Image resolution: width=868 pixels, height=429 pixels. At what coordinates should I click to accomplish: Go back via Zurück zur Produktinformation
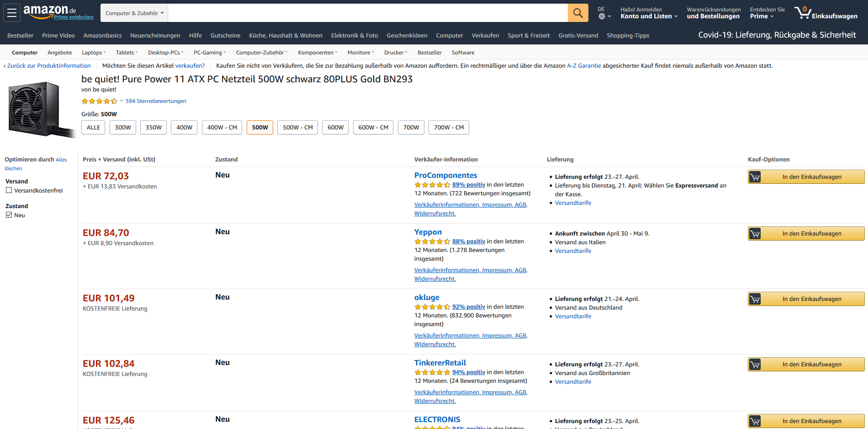coord(49,66)
